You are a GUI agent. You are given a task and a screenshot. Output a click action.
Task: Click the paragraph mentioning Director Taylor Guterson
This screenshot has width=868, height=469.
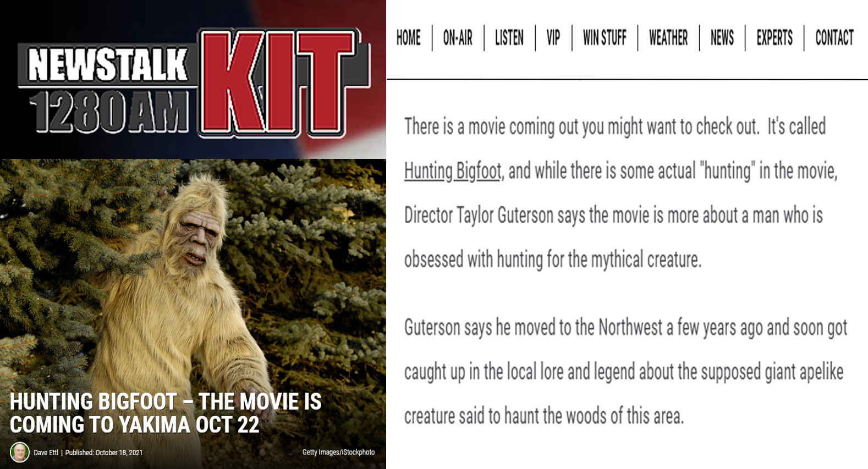tap(620, 193)
